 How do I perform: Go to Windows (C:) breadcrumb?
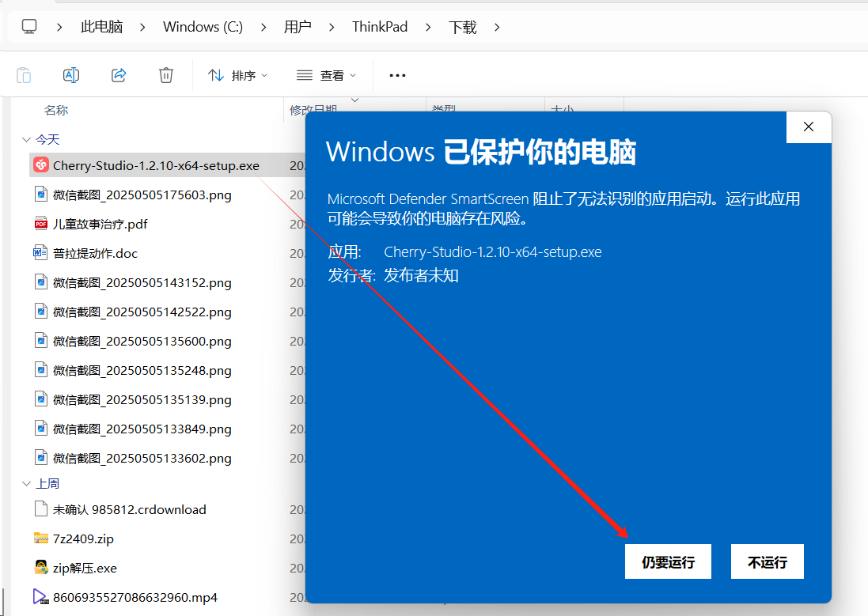[203, 27]
